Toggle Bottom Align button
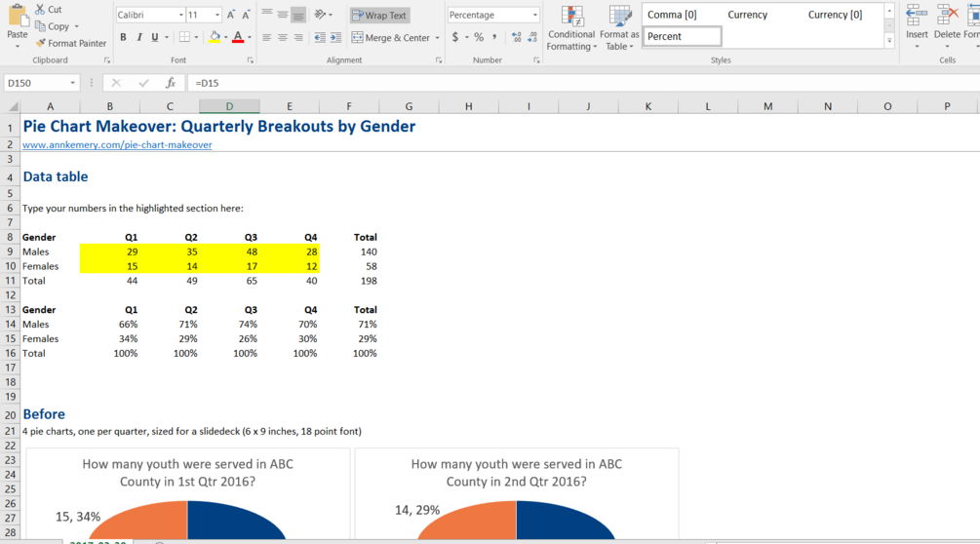The width and height of the screenshot is (980, 544). coord(298,15)
